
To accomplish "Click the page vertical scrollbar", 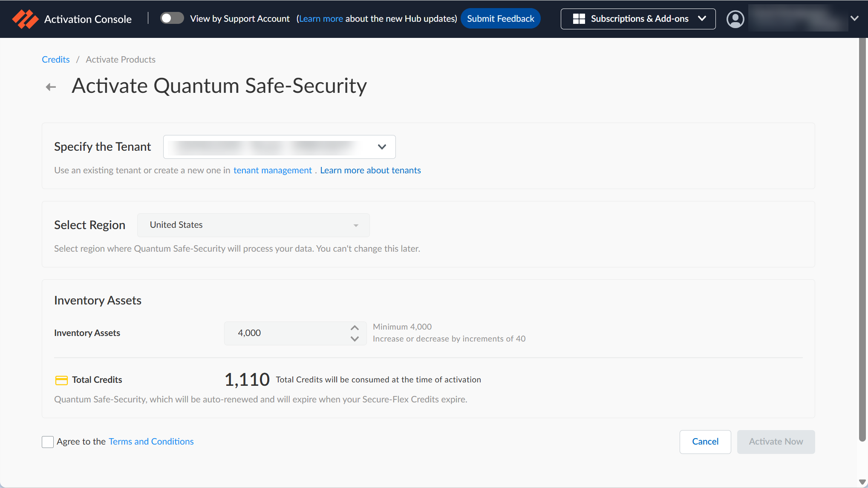I will point(862,238).
